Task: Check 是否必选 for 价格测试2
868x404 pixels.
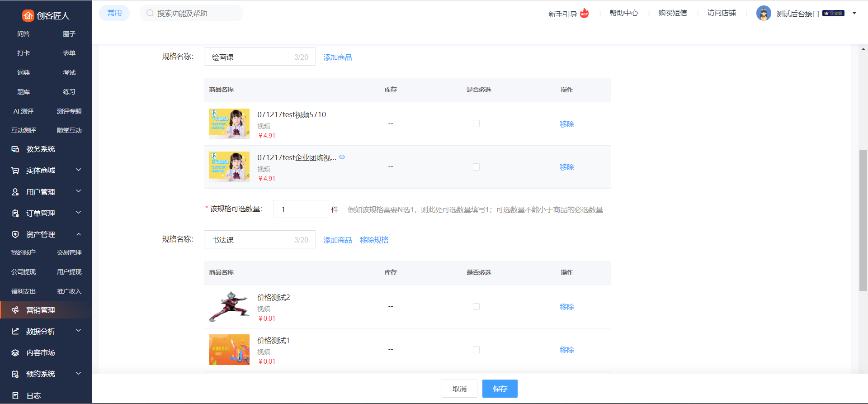Action: click(476, 306)
